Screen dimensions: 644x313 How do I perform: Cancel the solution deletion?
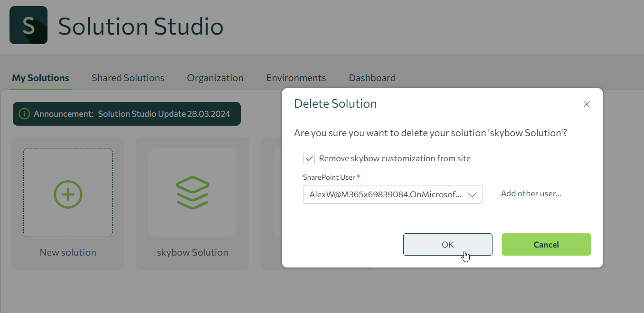546,244
